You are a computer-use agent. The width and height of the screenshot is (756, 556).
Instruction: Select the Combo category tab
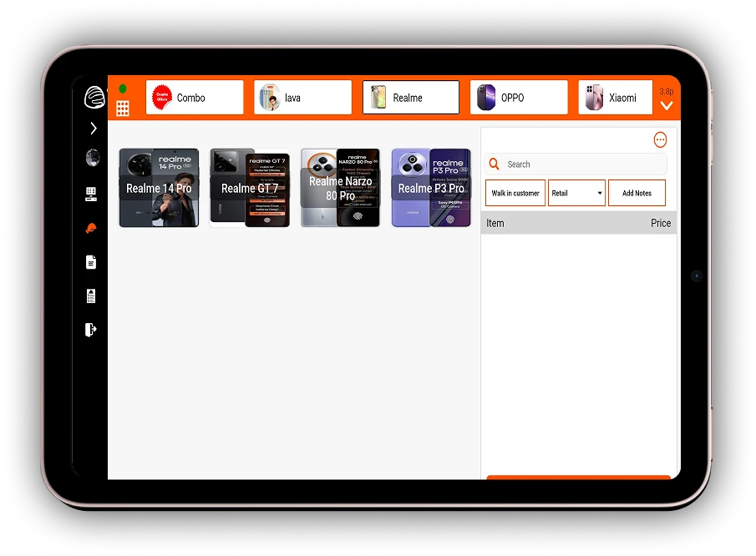tap(195, 98)
